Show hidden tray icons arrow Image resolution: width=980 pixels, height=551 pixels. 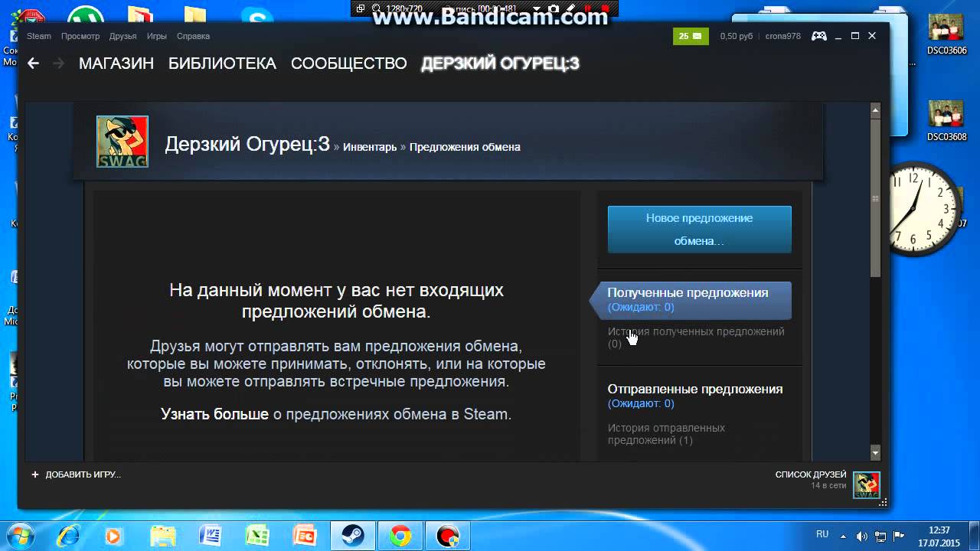pos(844,535)
